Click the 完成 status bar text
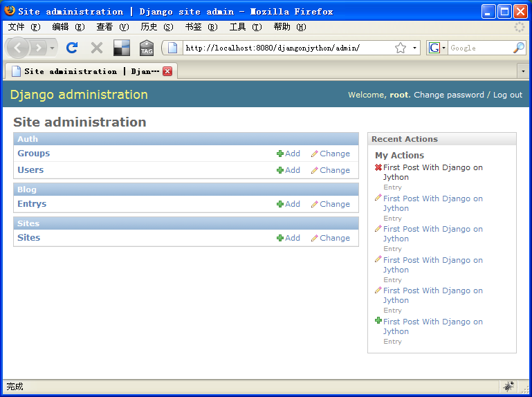This screenshot has width=532, height=397. pyautogui.click(x=15, y=387)
